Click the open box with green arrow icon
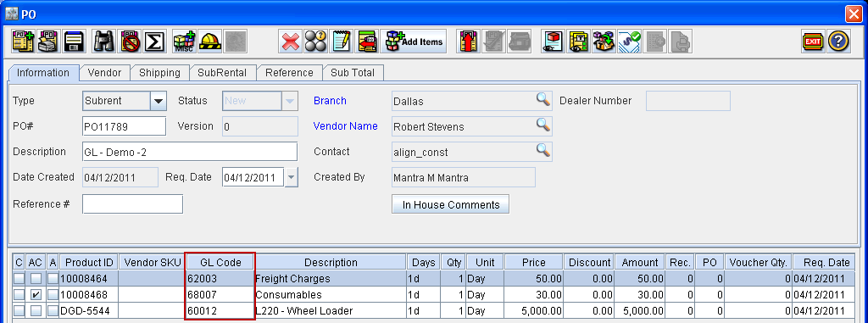This screenshot has height=323, width=868. click(604, 42)
